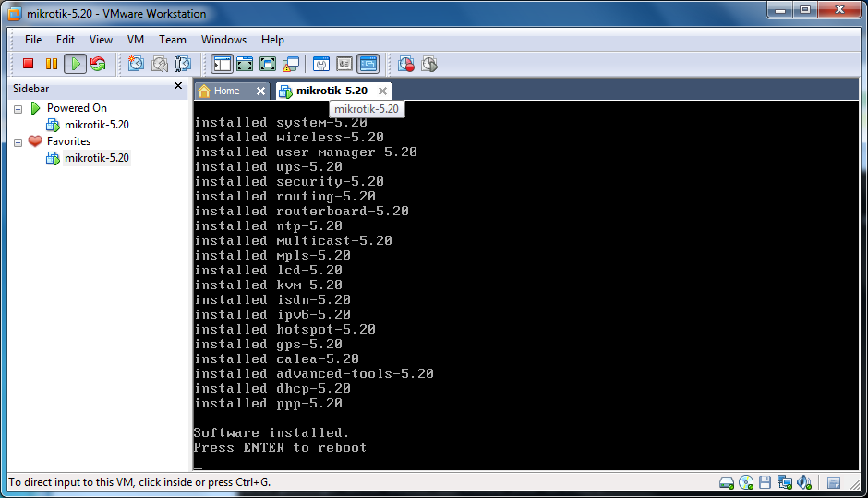Select the Favorites tree node
Screen dimensions: 868x498
[68, 141]
